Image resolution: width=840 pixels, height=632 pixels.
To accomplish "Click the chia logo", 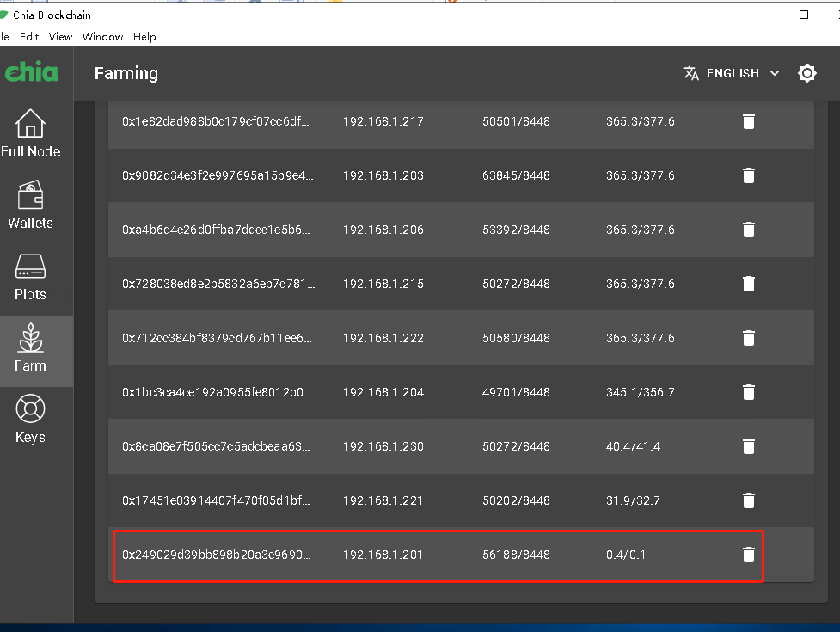I will [x=31, y=71].
